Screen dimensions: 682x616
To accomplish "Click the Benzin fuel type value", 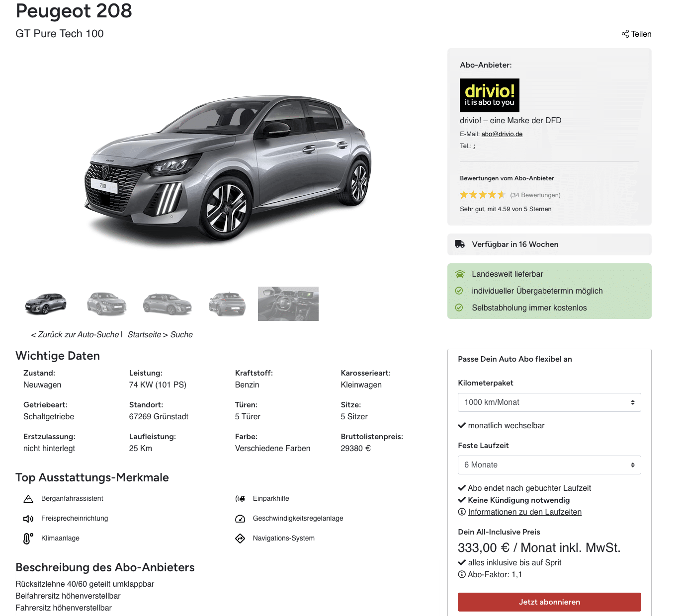I will coord(247,385).
